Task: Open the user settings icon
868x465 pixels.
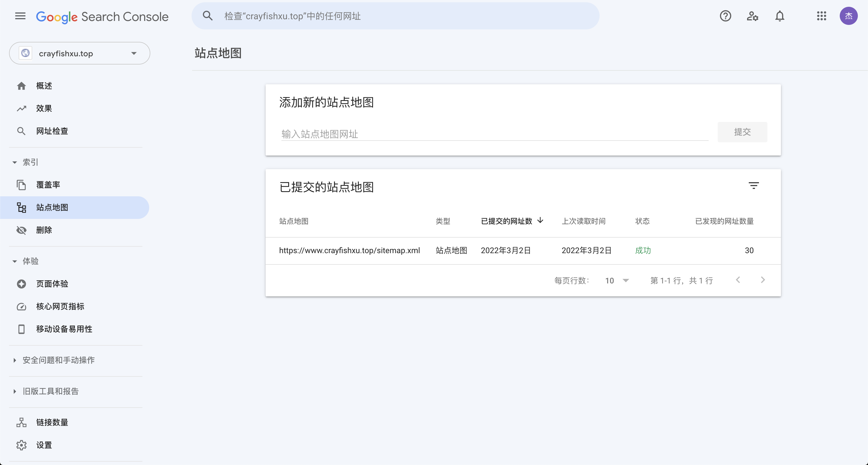Action: click(x=752, y=16)
